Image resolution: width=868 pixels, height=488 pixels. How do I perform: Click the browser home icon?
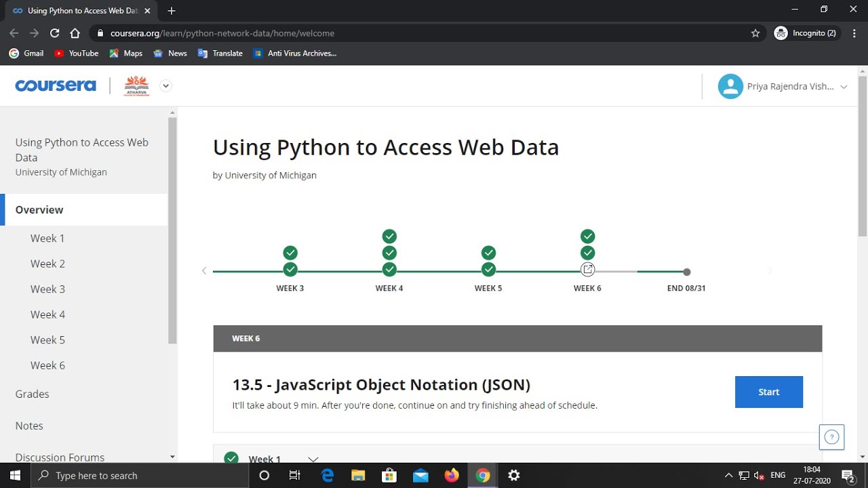75,33
